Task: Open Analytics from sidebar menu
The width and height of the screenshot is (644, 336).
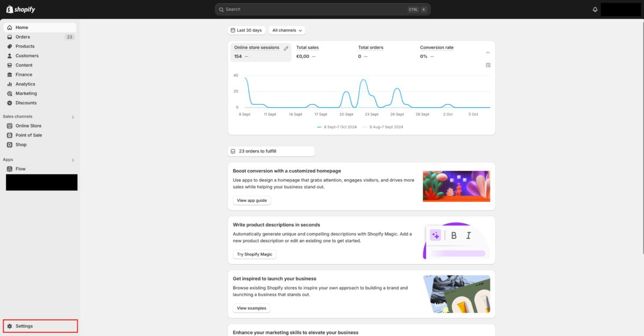Action: [x=25, y=84]
